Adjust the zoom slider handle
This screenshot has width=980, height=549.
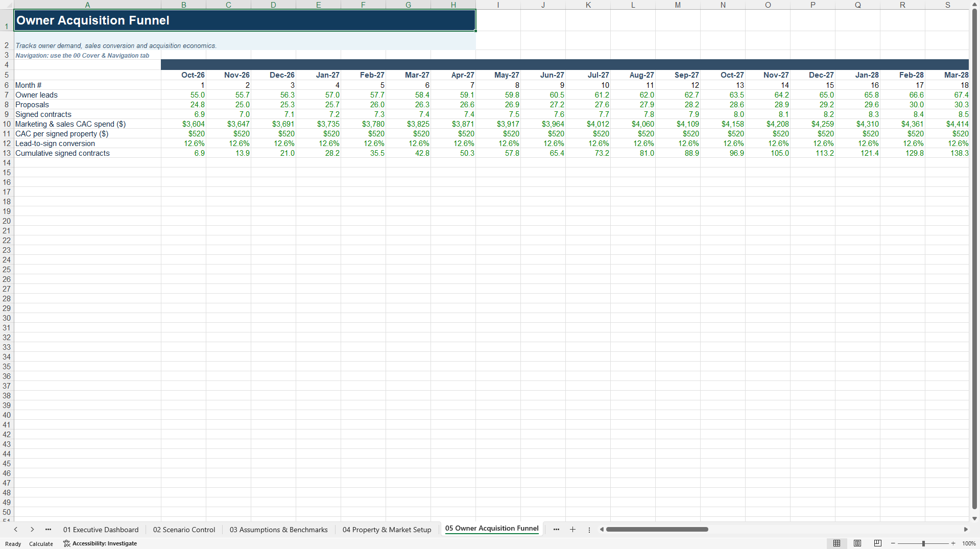point(923,543)
